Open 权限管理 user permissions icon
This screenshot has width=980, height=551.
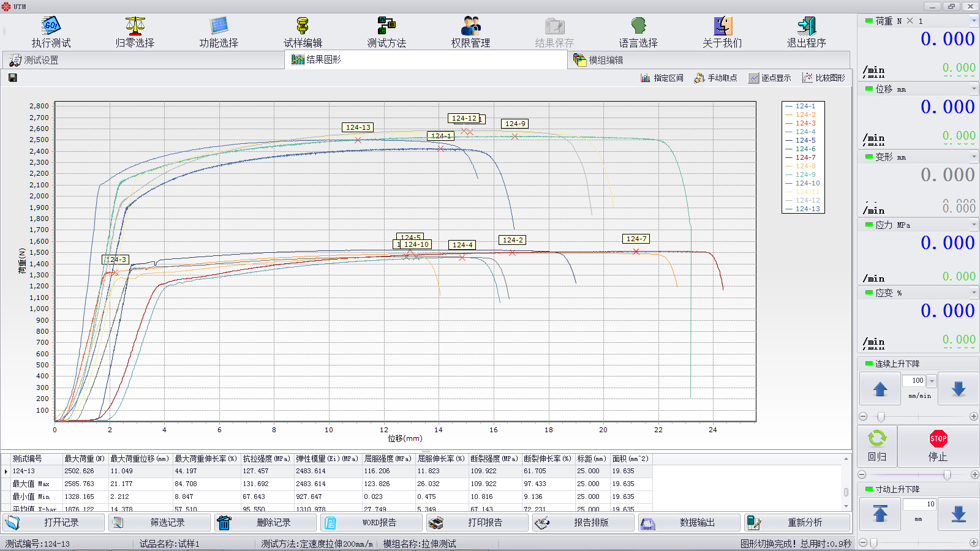[470, 26]
